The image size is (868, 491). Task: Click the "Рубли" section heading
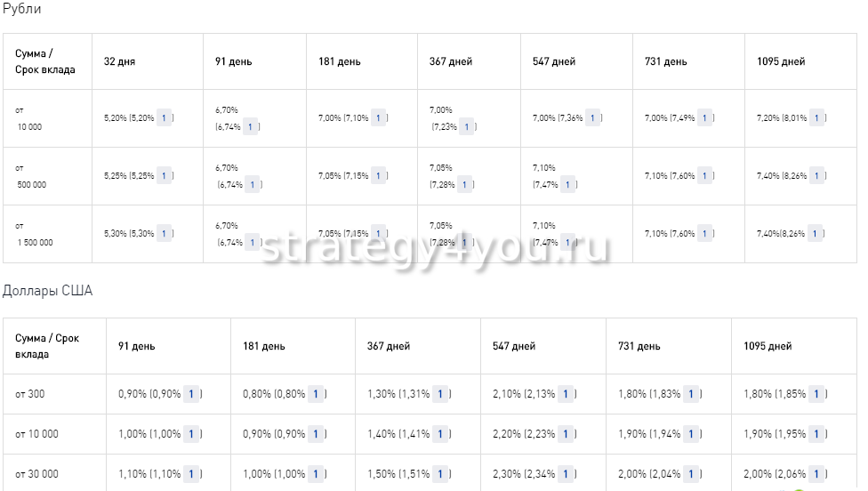22,9
